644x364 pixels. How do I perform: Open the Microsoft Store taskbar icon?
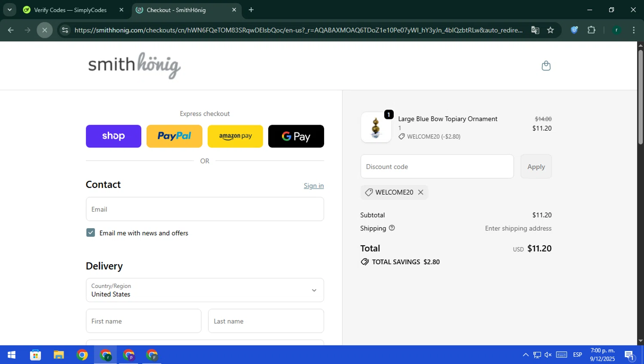35,355
